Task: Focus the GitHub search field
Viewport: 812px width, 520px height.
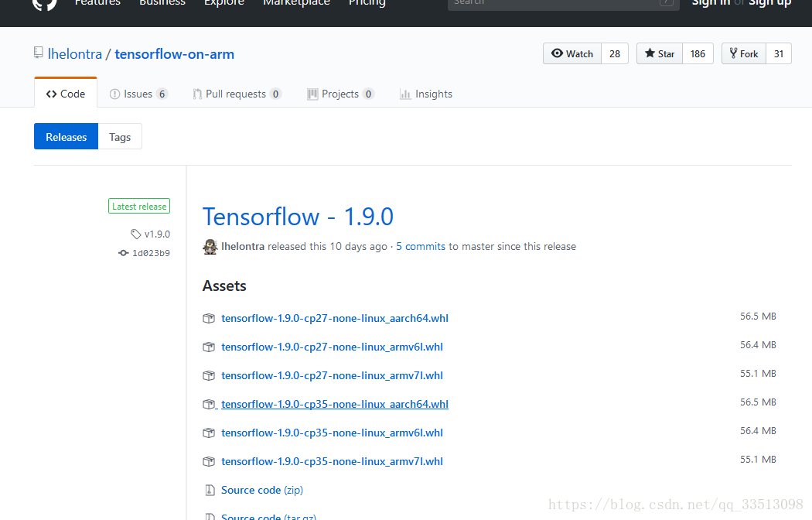Action: click(x=564, y=4)
